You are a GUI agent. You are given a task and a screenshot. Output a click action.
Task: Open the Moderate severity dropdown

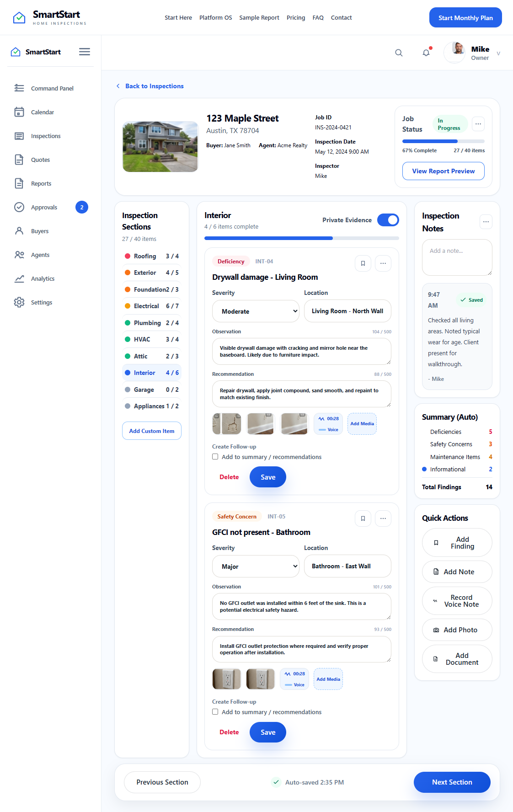[256, 311]
